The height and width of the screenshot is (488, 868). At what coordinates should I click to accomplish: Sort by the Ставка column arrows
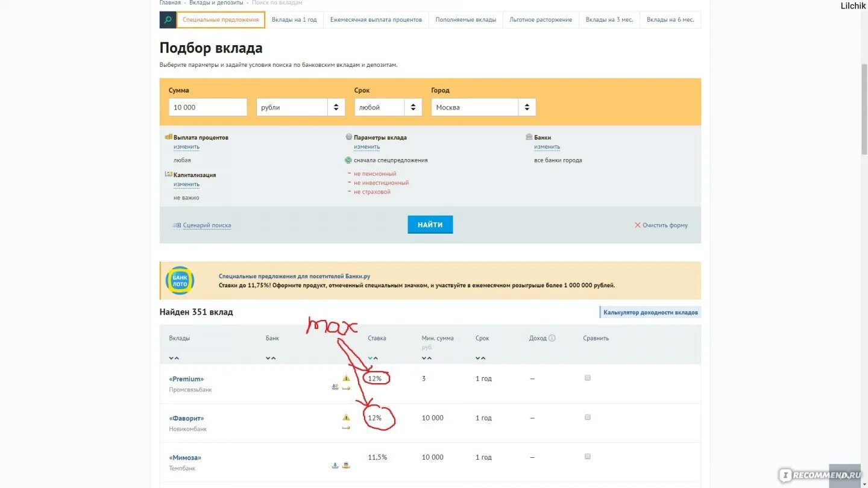[373, 358]
